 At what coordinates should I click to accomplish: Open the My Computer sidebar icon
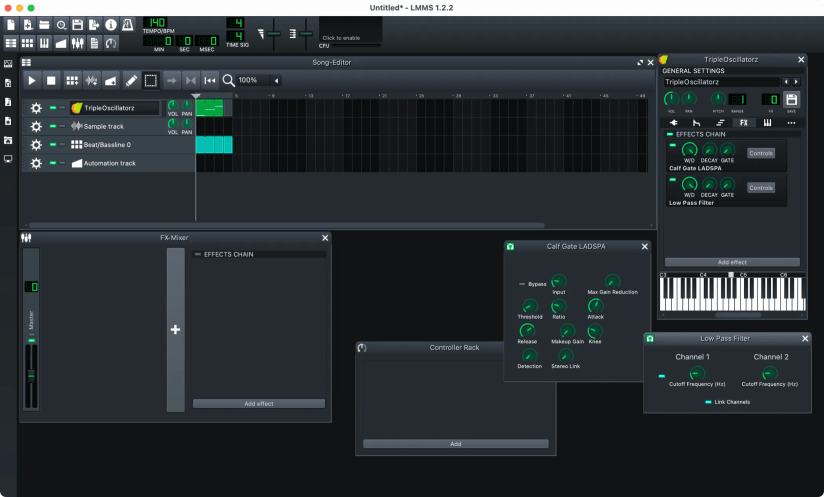tap(8, 159)
